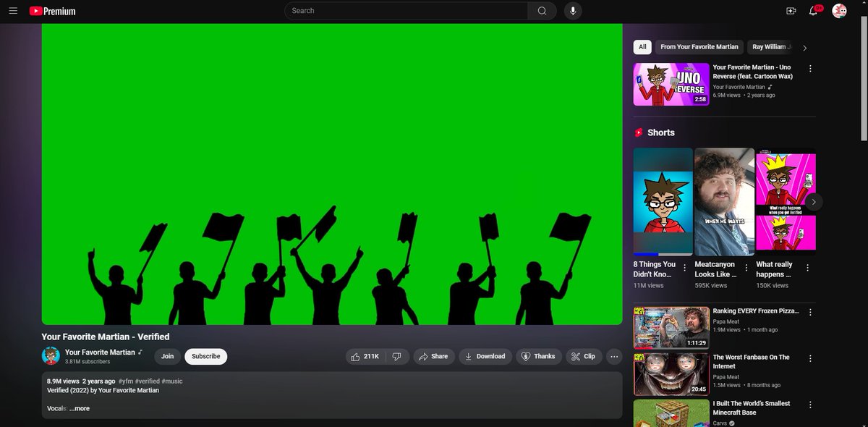Image resolution: width=868 pixels, height=427 pixels.
Task: Show more filter chips with arrow
Action: tap(805, 48)
